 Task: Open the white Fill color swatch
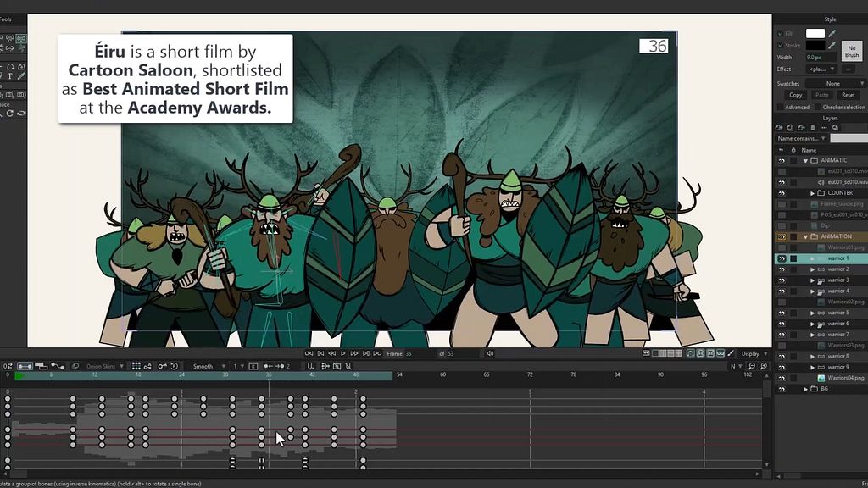click(x=815, y=34)
